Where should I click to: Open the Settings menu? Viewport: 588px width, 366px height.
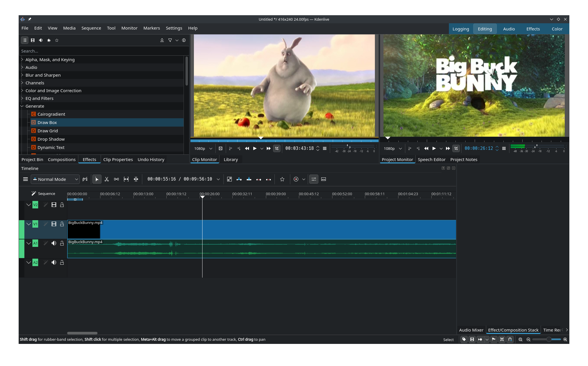174,28
